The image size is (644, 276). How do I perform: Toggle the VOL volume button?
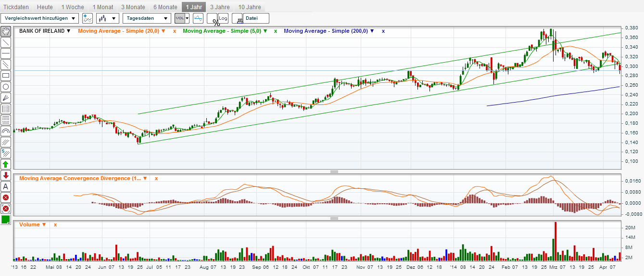pos(179,18)
